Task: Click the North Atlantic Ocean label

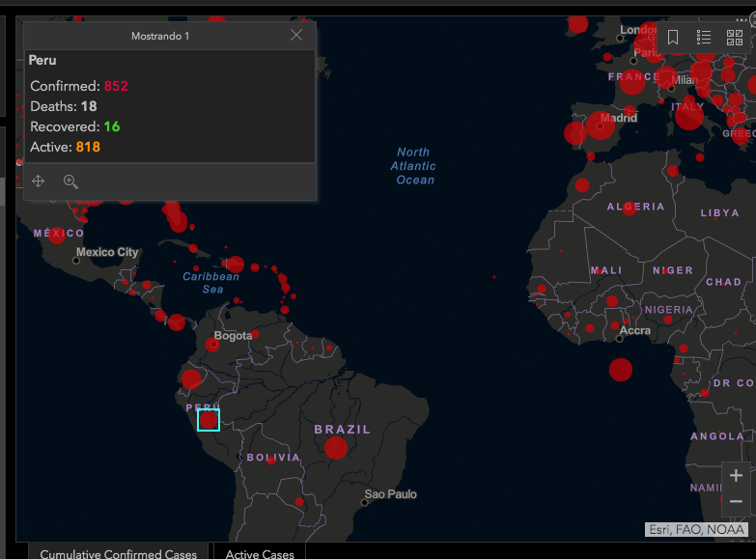Action: click(x=413, y=166)
